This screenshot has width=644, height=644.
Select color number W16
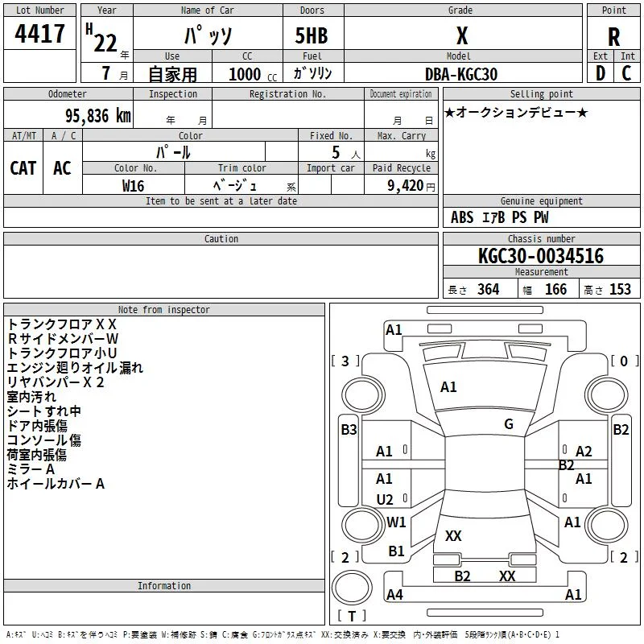click(134, 186)
